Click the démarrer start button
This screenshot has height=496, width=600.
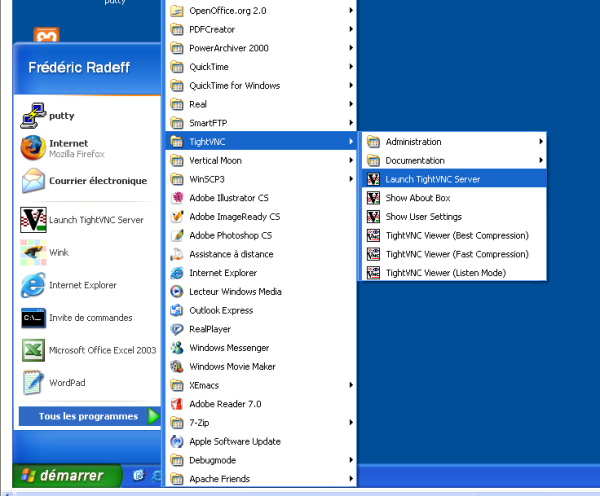pos(67,476)
